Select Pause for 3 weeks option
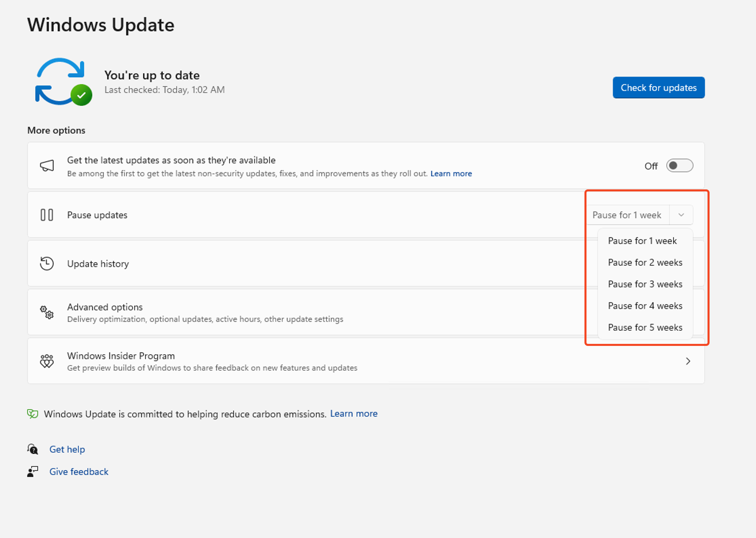This screenshot has height=538, width=756. pyautogui.click(x=645, y=284)
